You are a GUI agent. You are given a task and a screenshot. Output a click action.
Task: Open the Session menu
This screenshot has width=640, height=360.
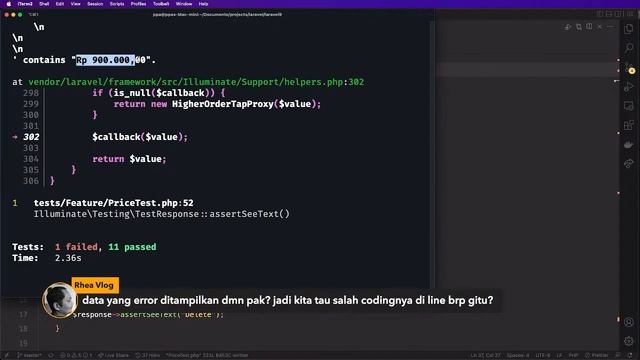(95, 4)
